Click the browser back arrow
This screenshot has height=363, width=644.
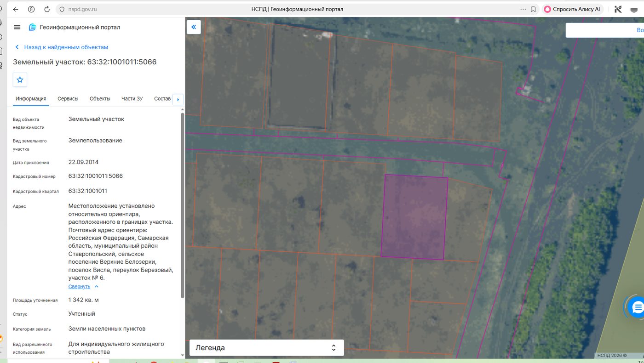pos(16,9)
